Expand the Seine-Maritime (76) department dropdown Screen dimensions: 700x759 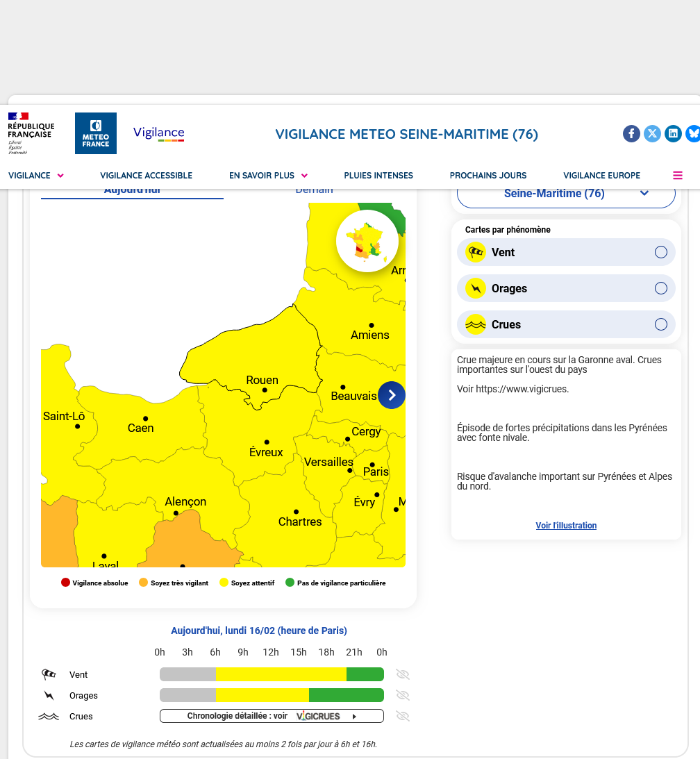(x=566, y=194)
